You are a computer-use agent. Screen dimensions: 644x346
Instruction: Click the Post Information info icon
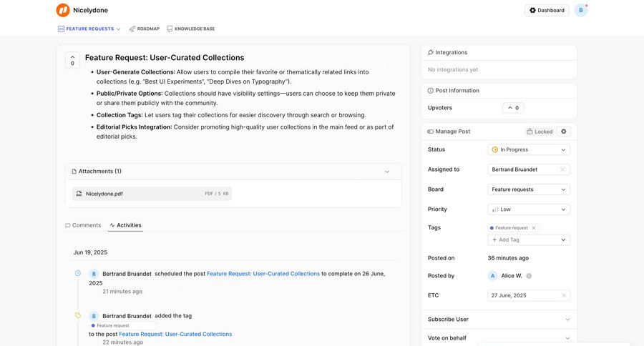coord(431,91)
